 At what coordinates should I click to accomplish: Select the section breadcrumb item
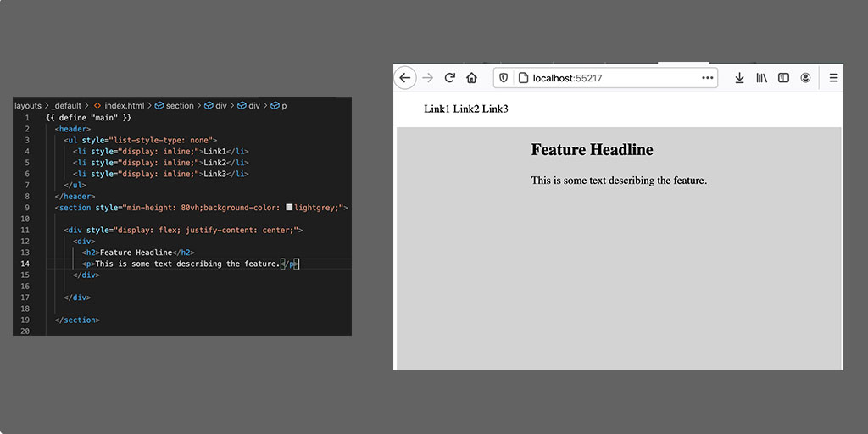tap(179, 106)
